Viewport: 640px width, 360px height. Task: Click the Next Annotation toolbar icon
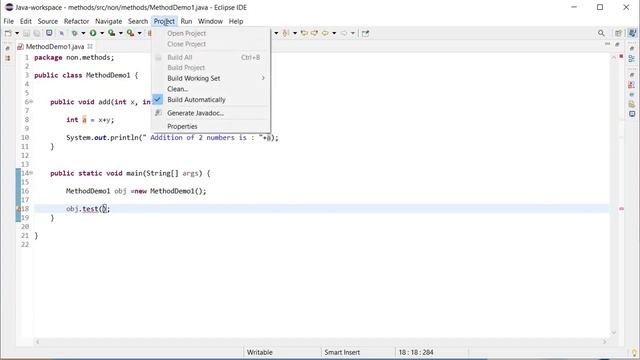coord(286,33)
